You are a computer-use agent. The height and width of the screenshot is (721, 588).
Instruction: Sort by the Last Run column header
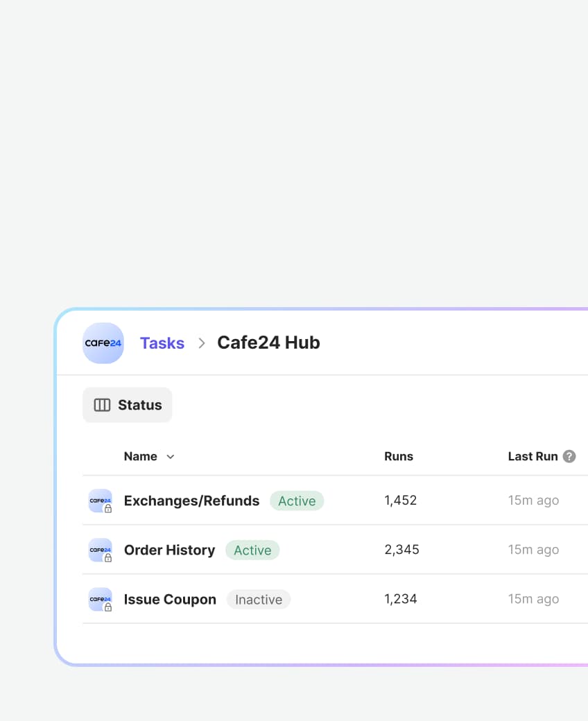(533, 456)
